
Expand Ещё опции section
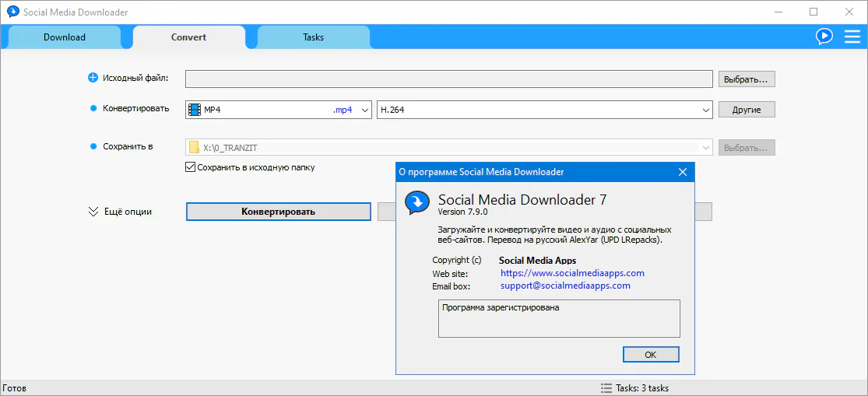(93, 212)
